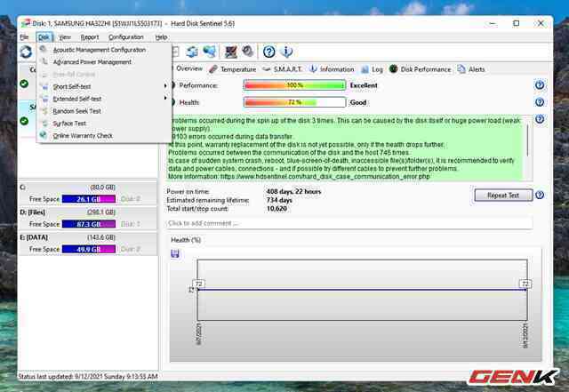Open the View menu
569x392 pixels.
65,37
